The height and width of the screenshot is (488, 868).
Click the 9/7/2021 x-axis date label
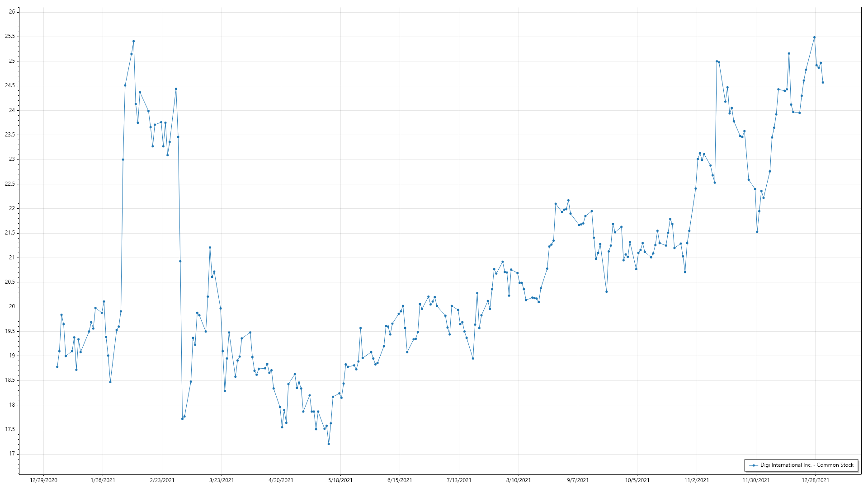(578, 480)
